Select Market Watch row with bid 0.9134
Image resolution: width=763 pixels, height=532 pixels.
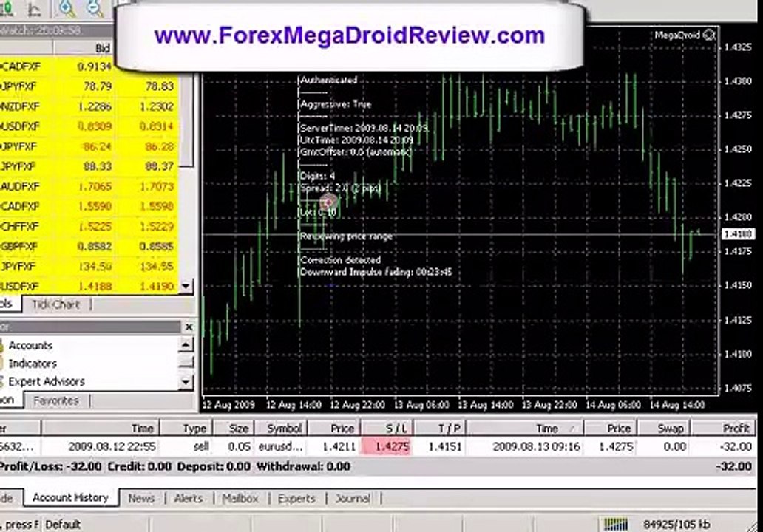tap(89, 66)
